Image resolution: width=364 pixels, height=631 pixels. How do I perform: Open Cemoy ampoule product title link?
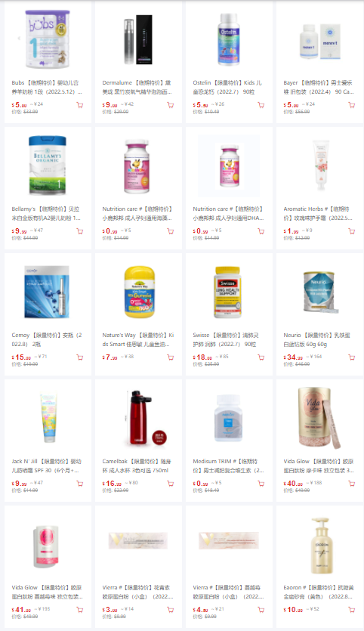pos(47,339)
